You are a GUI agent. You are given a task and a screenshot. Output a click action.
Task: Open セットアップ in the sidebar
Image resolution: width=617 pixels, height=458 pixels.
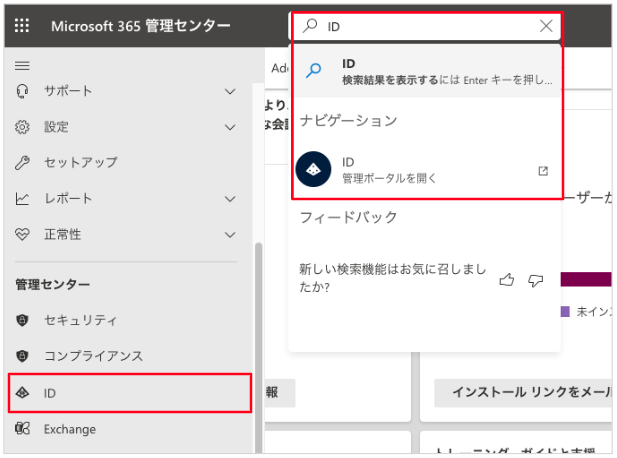126,163
